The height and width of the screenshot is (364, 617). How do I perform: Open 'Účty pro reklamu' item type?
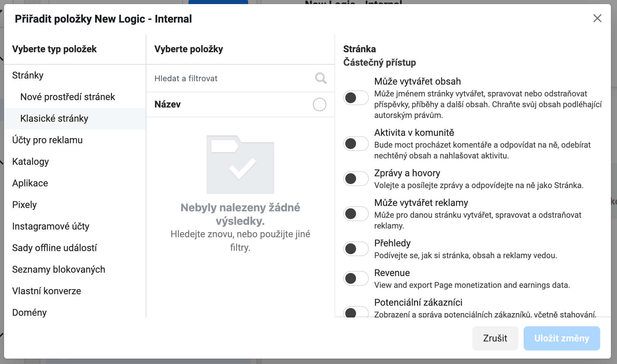(x=47, y=140)
